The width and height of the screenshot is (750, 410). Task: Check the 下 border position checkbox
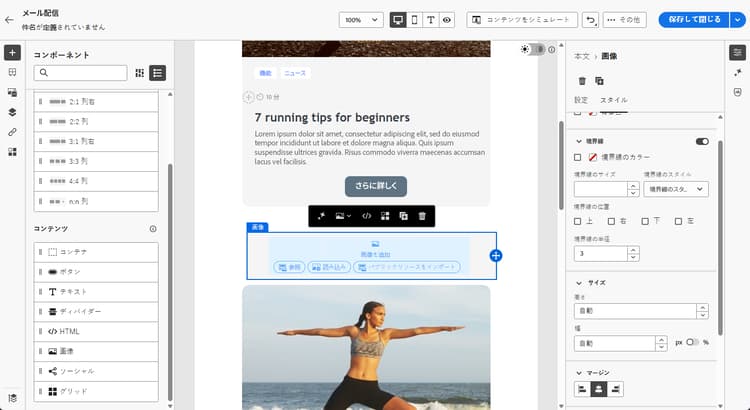click(645, 222)
